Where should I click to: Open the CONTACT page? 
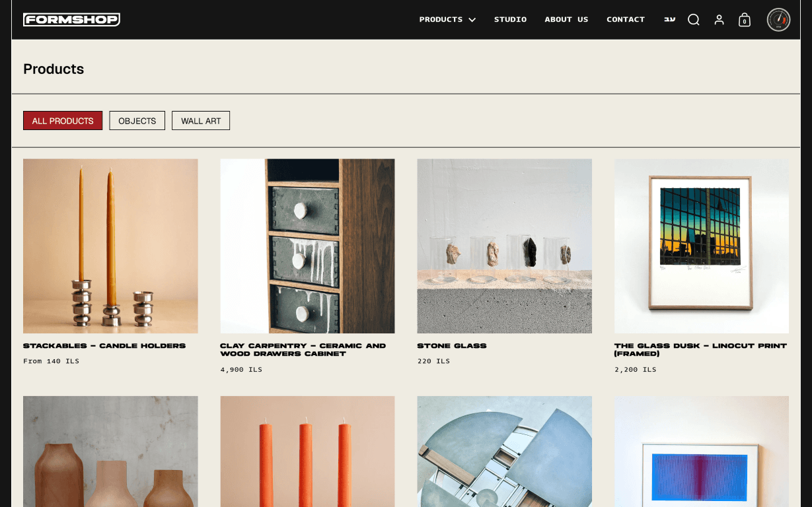(x=625, y=19)
